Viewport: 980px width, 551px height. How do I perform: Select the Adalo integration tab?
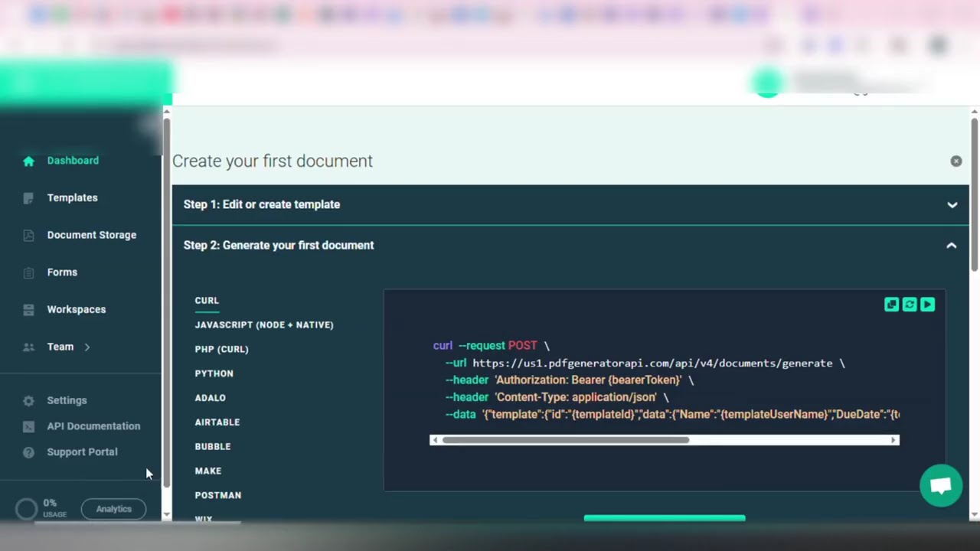point(210,398)
